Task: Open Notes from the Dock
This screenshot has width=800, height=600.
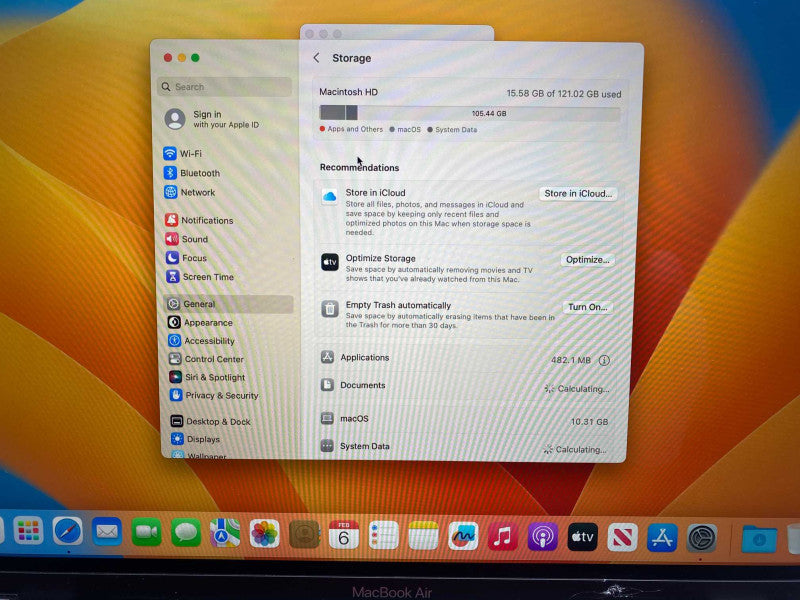Action: coord(423,536)
